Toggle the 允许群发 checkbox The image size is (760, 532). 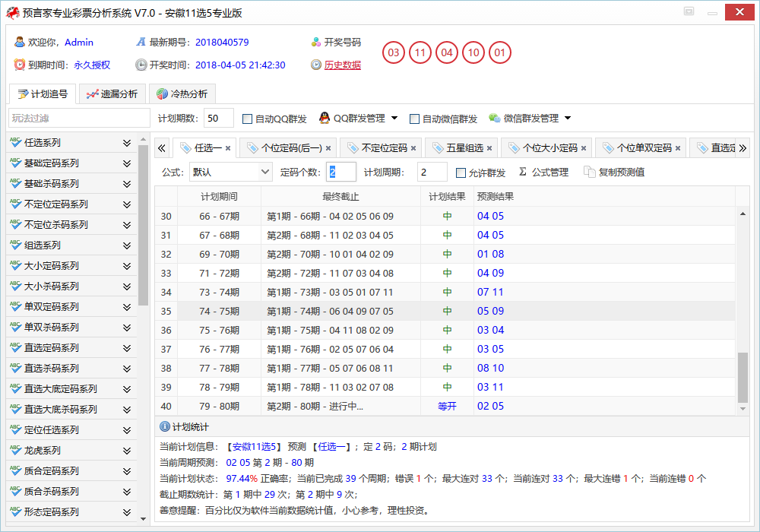pyautogui.click(x=461, y=173)
